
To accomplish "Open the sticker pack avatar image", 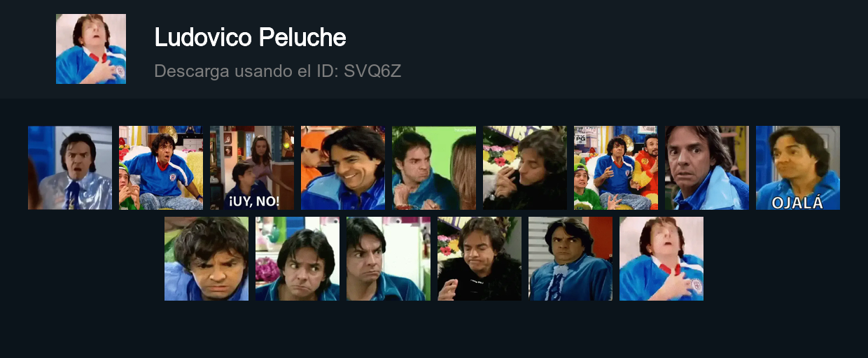I will click(x=91, y=49).
